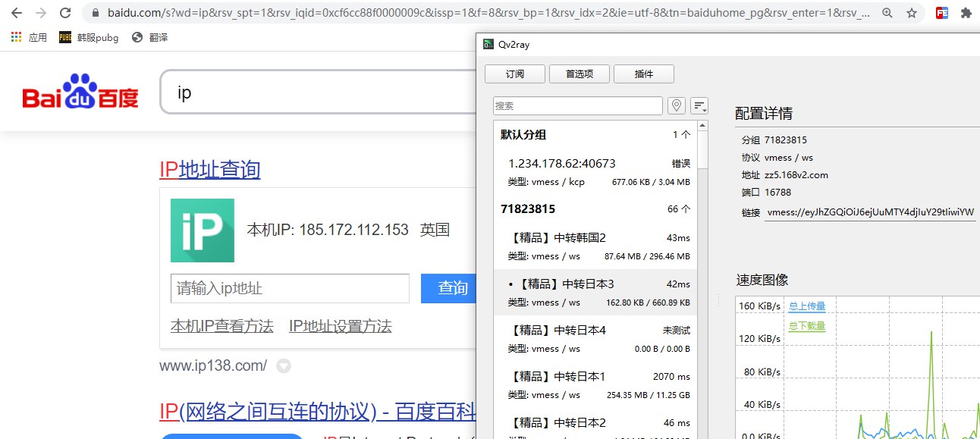Viewport: 980px width, 439px height.
Task: Click the port value 16788
Action: [777, 192]
